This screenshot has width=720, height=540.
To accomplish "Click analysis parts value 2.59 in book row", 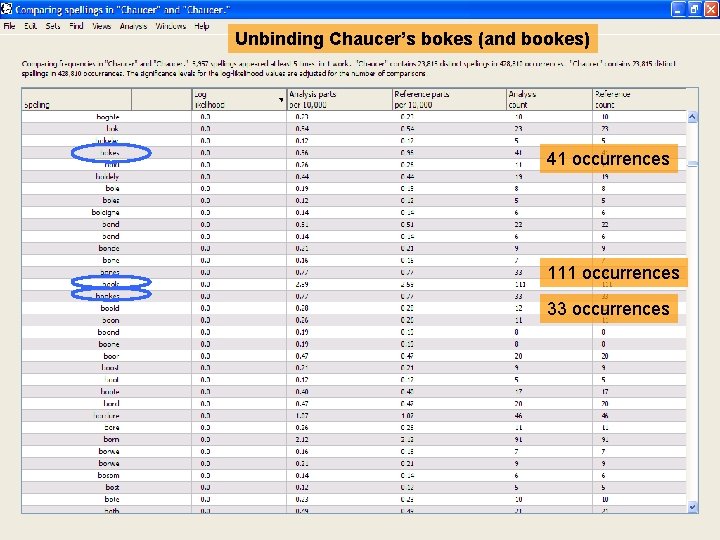I will [302, 284].
